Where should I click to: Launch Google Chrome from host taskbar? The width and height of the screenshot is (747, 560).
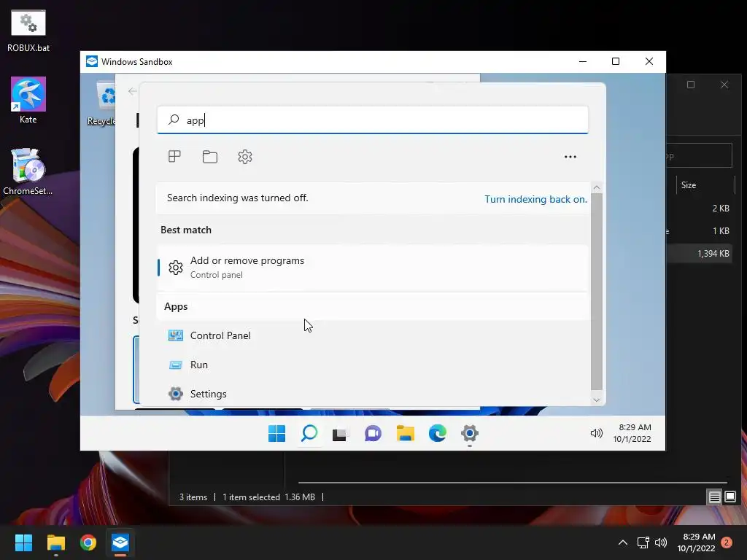[x=88, y=542]
